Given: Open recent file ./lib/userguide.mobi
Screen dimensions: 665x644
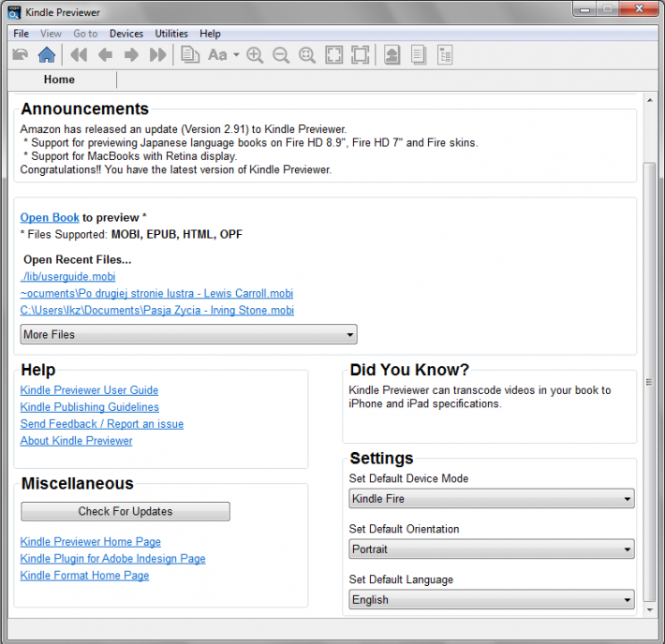Looking at the screenshot, I should (67, 276).
